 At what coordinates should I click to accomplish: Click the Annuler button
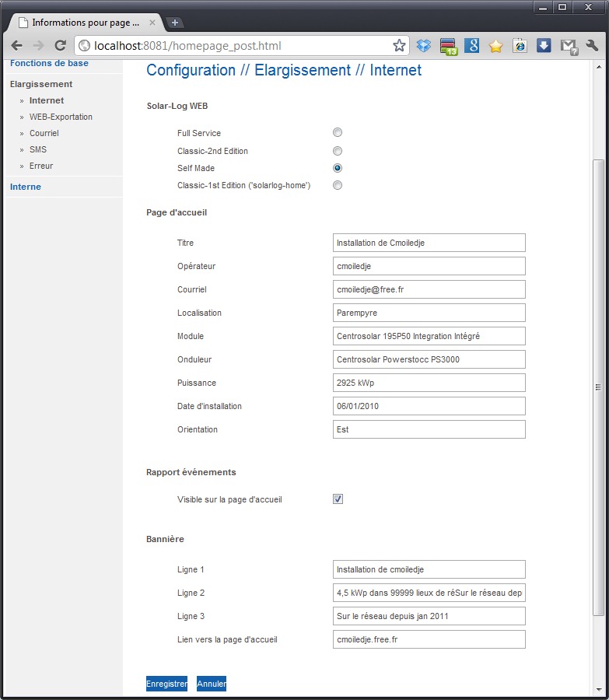pos(212,684)
